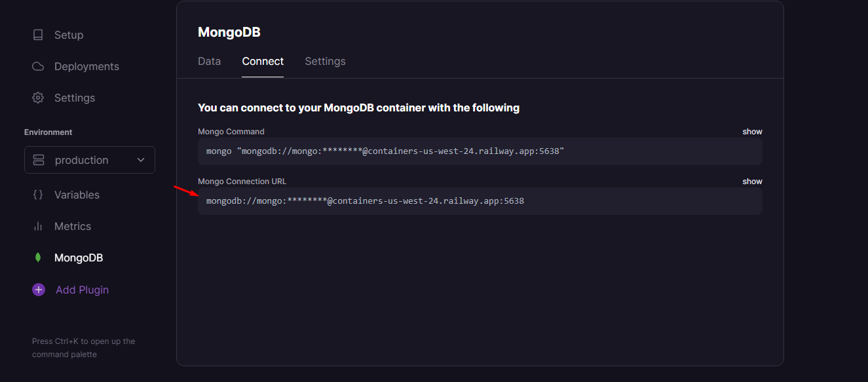Click the environment stack icon
The height and width of the screenshot is (382, 868).
point(39,160)
